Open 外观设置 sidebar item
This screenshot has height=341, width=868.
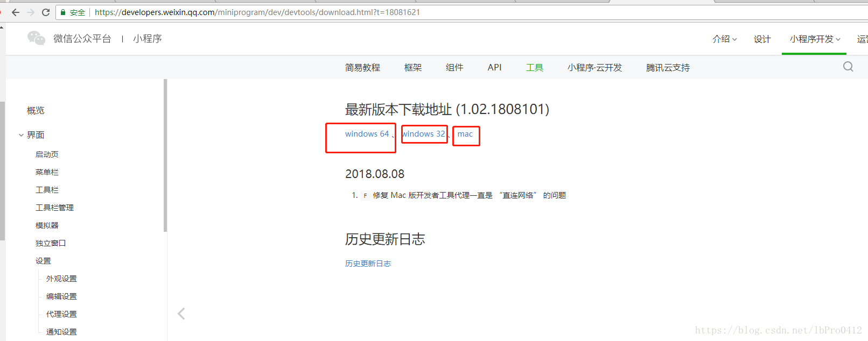(x=61, y=279)
